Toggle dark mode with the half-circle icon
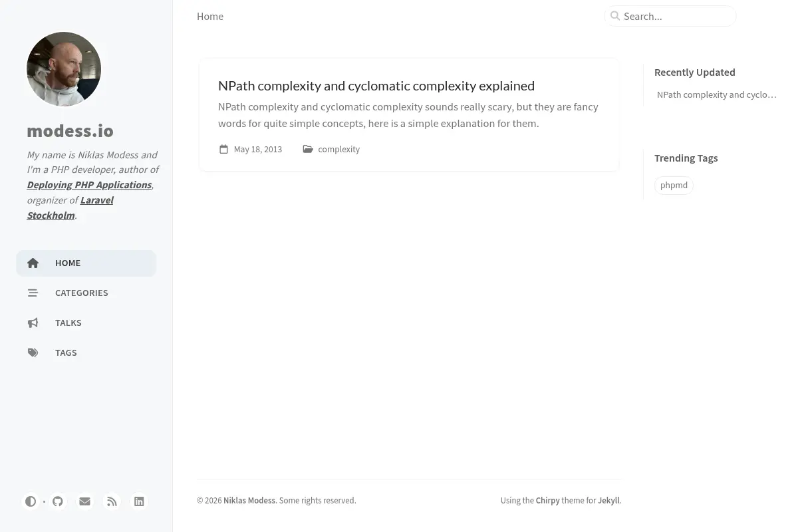Screen dimensions: 798x532 (x=31, y=501)
